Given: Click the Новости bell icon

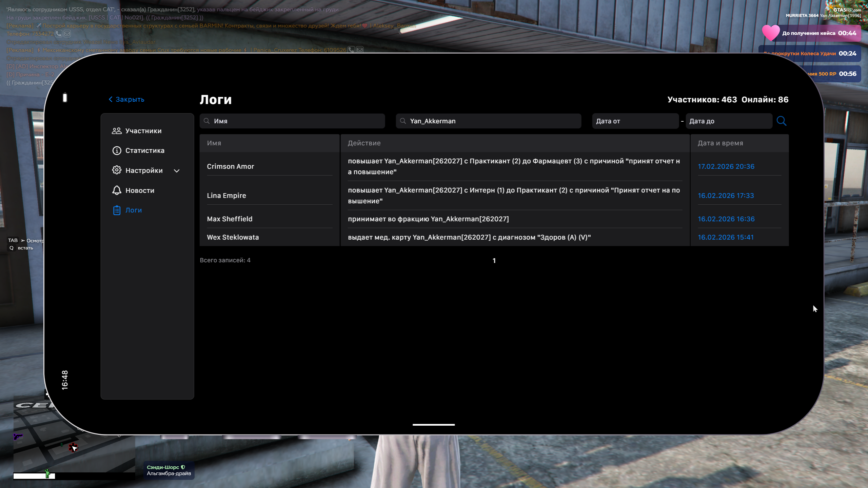Looking at the screenshot, I should (117, 190).
